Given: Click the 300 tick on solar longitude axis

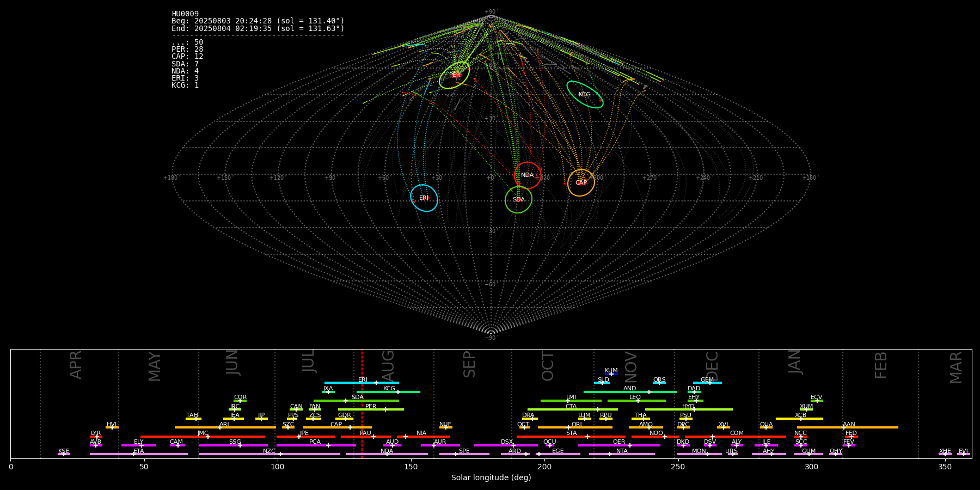Looking at the screenshot, I should coord(811,467).
